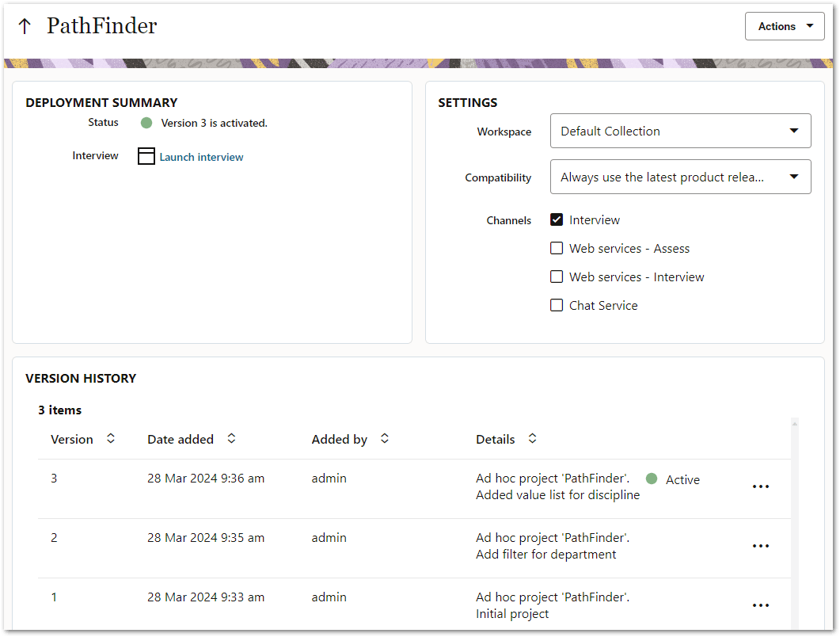Click 'Initial project' details text
The image size is (840, 637).
(512, 614)
